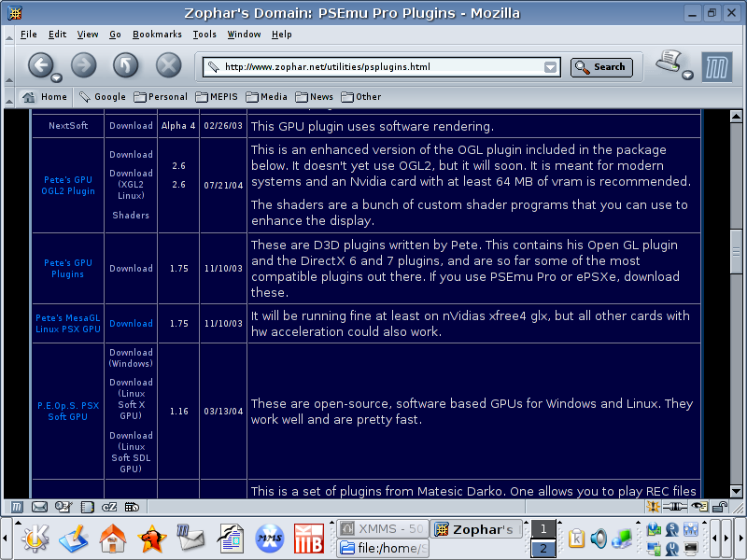Open the Back button history dropdown arrow
The width and height of the screenshot is (747, 560).
pyautogui.click(x=56, y=77)
